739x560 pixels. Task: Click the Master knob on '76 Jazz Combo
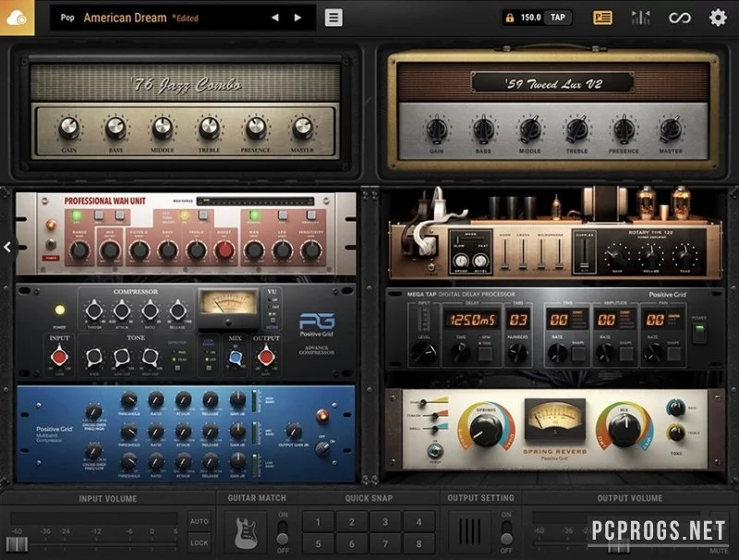[303, 128]
